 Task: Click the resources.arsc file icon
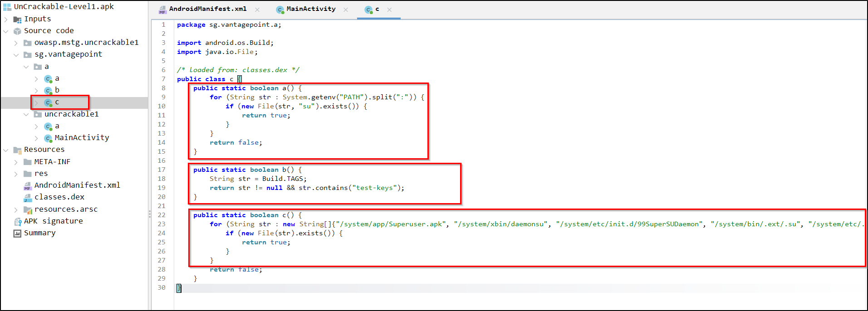tap(28, 209)
